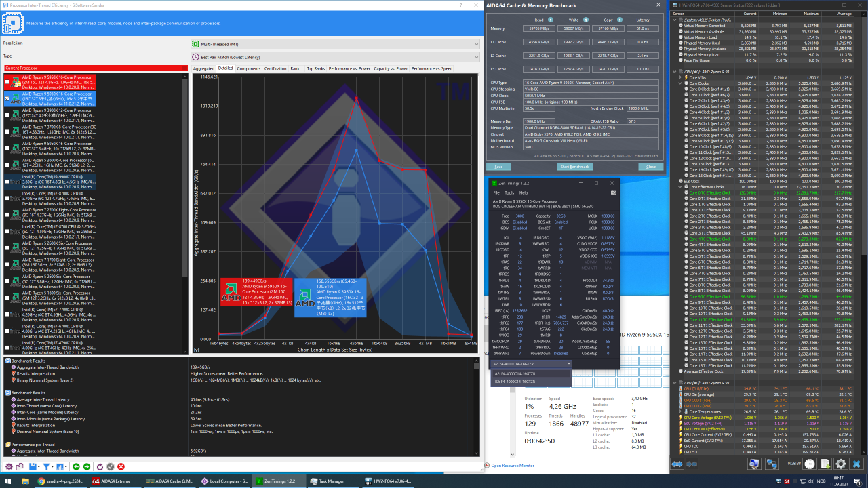
Task: Click the Read info icon in AIDA64
Action: coord(551,20)
